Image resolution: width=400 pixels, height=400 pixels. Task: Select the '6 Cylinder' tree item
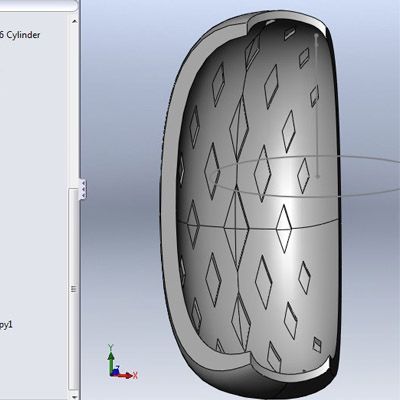[x=20, y=35]
